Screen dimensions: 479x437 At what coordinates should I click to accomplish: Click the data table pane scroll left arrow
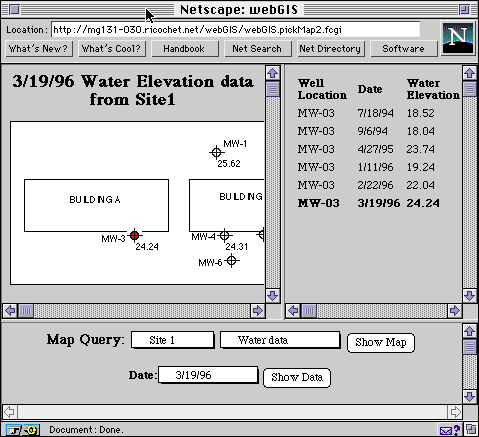(x=293, y=311)
